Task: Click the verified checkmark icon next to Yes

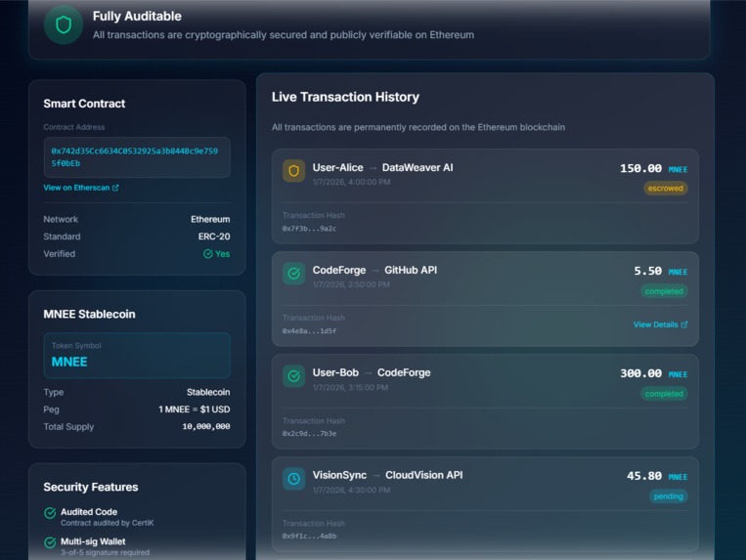Action: (208, 254)
